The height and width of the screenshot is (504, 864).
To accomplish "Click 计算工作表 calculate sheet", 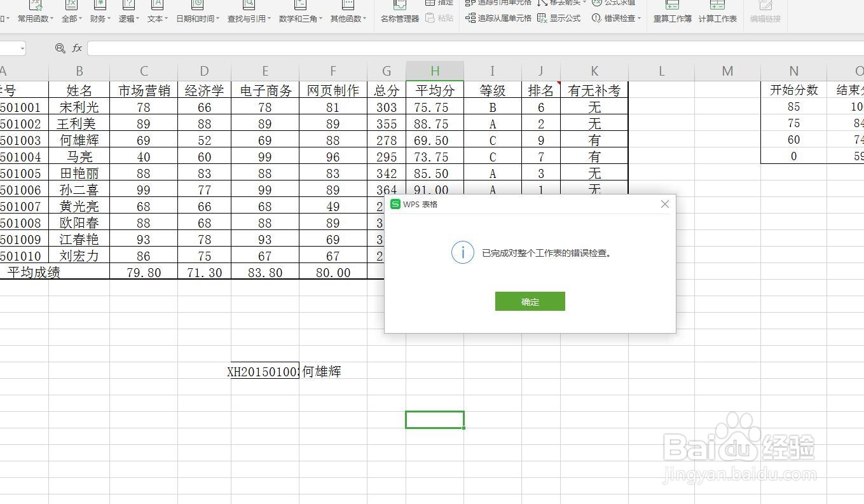I will coord(717,12).
